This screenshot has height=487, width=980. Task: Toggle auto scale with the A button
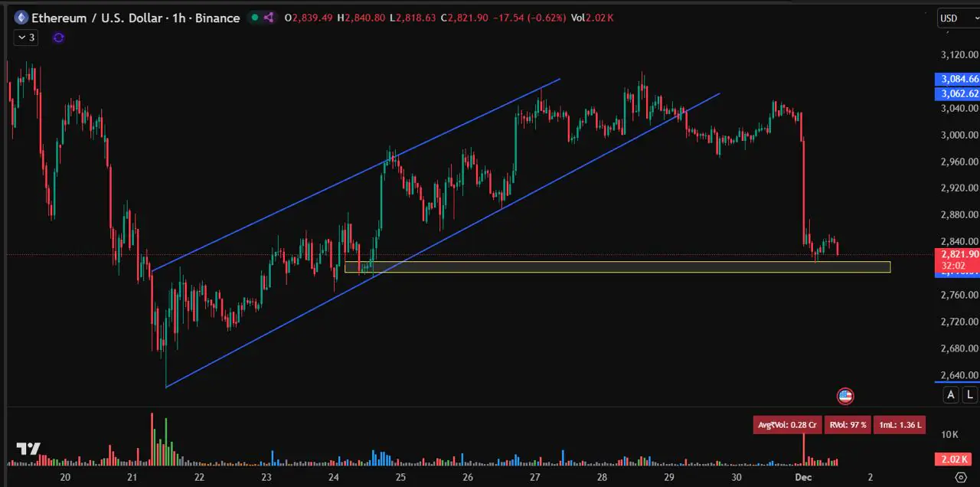tap(951, 395)
